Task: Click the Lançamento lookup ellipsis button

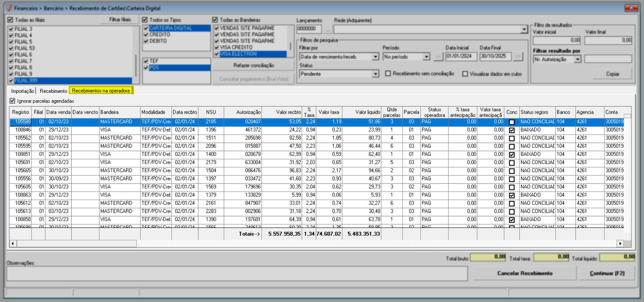Action: click(x=328, y=29)
